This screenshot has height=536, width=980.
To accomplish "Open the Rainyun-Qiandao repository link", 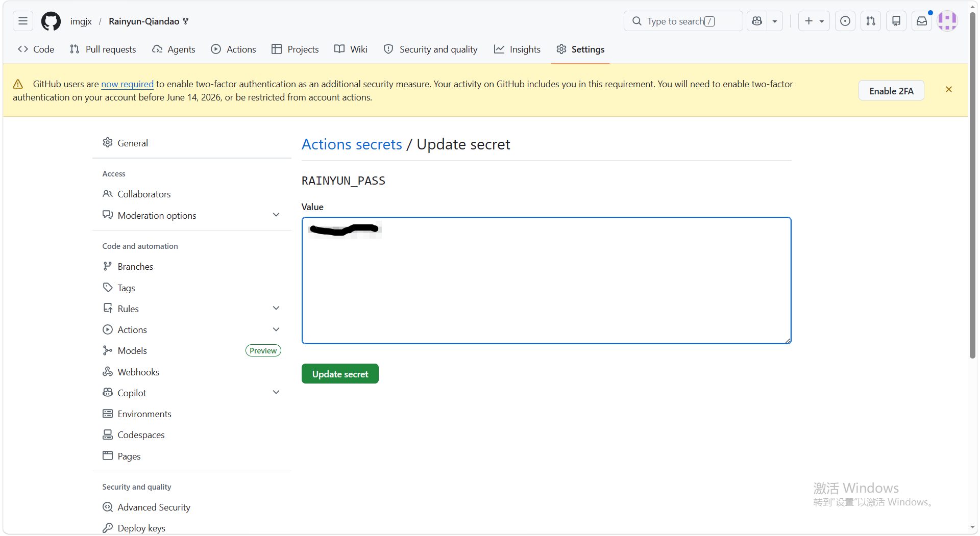I will [144, 21].
